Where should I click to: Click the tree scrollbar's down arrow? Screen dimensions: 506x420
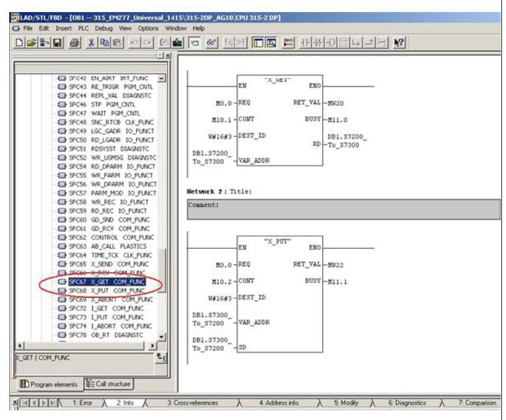click(161, 337)
